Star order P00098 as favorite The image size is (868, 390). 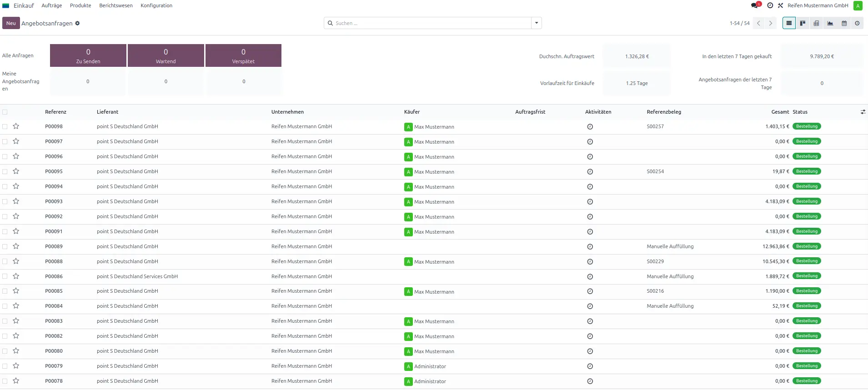tap(16, 126)
